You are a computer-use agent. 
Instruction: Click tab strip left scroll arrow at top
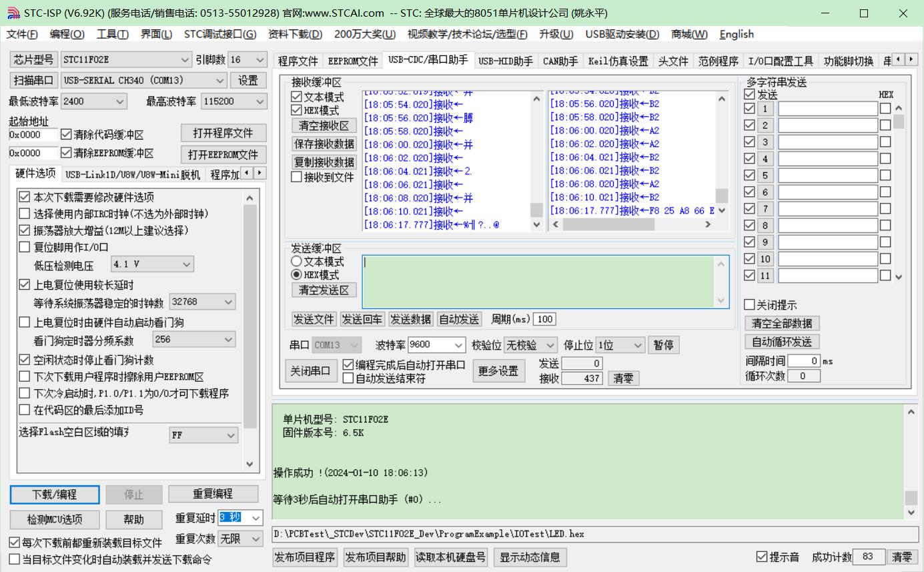pos(899,59)
